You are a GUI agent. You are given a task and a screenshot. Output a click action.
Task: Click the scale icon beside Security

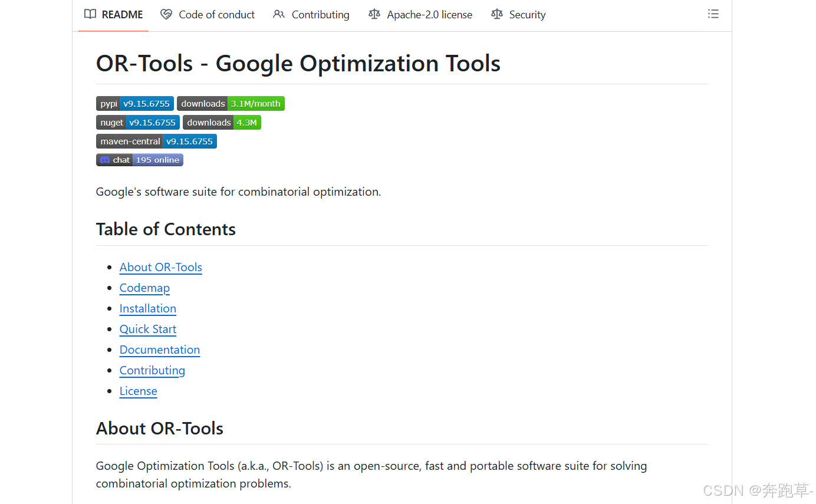[x=497, y=14]
